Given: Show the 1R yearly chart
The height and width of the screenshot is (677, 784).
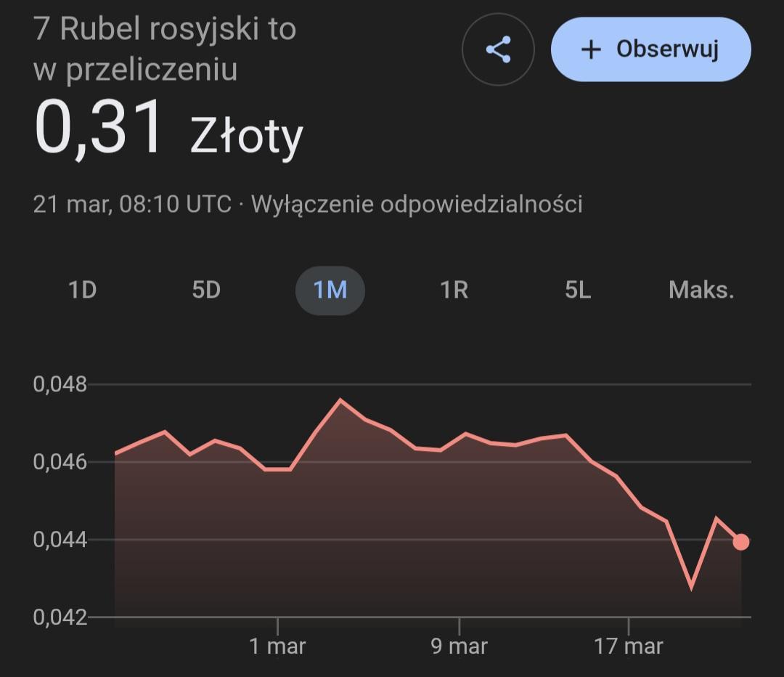Looking at the screenshot, I should (454, 291).
